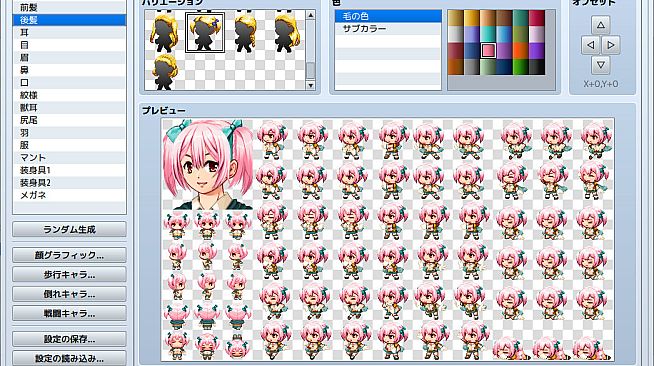
Task: Select the fourth variation with long ponytail
Action: (287, 33)
